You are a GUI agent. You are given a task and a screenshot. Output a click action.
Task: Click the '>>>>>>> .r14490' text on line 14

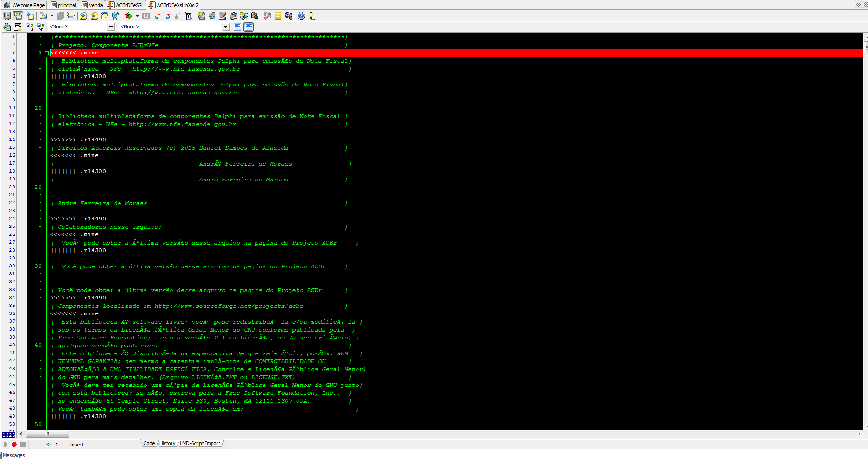78,140
